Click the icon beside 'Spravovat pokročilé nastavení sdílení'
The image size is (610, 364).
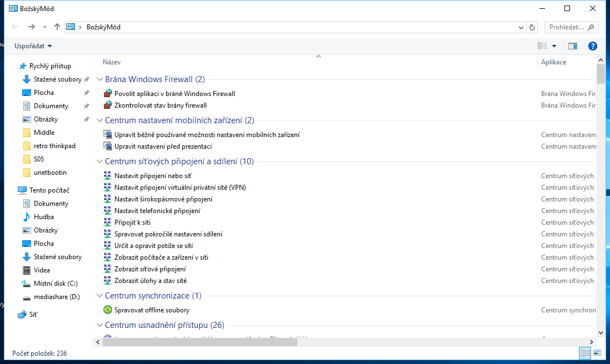pyautogui.click(x=108, y=234)
